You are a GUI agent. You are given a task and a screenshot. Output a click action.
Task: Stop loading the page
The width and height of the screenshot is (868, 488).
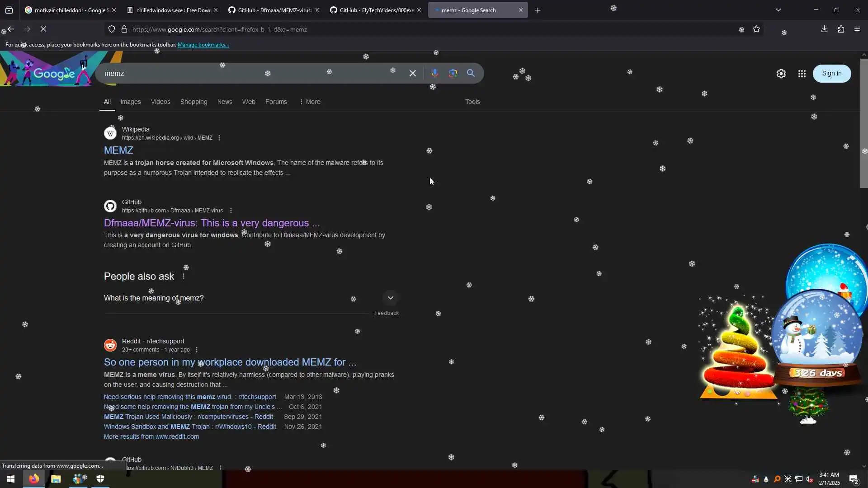tap(43, 29)
